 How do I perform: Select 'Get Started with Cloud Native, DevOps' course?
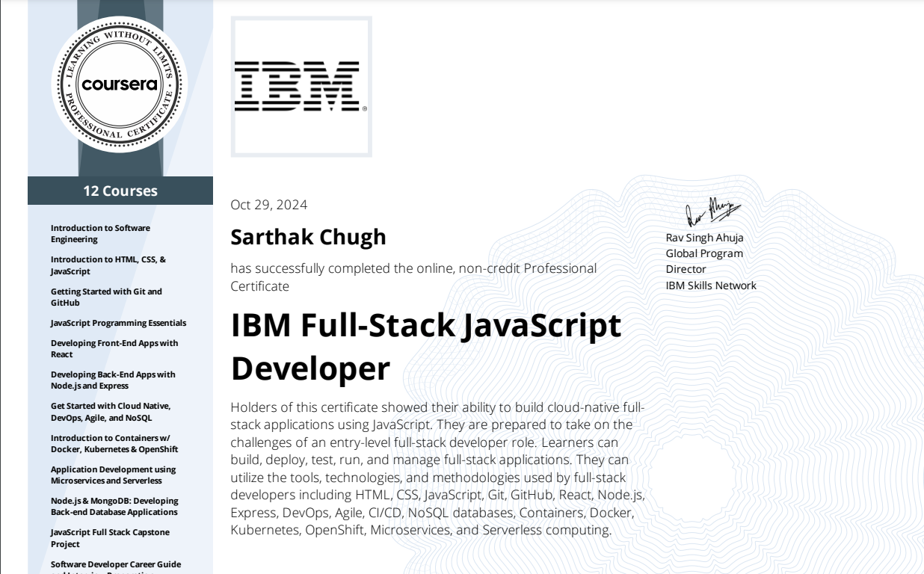point(111,412)
